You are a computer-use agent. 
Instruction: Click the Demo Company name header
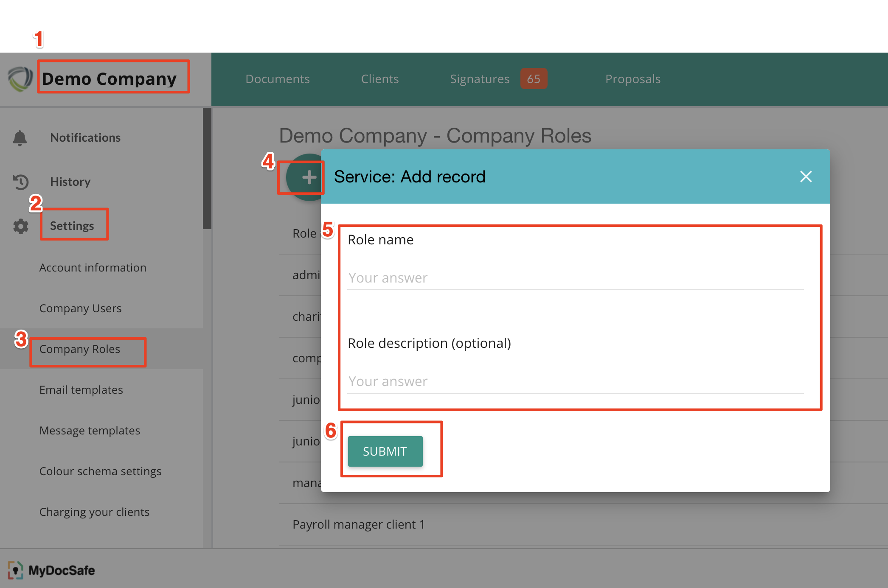(110, 79)
